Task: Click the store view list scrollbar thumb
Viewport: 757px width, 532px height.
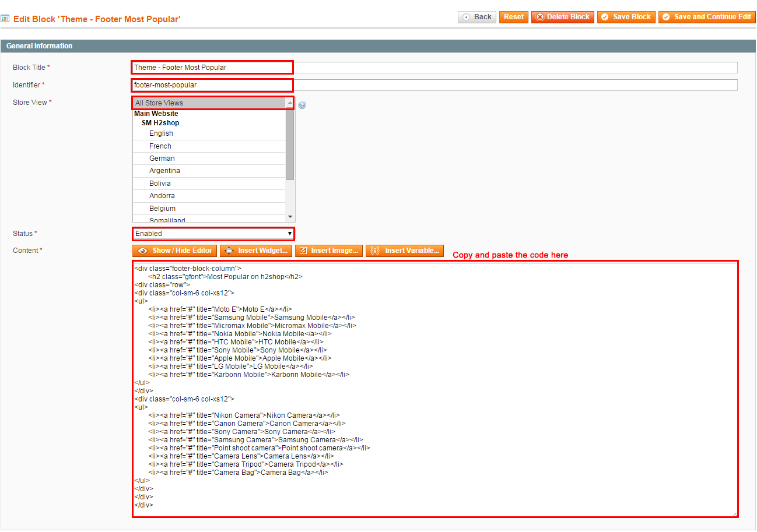Action: tap(290, 144)
